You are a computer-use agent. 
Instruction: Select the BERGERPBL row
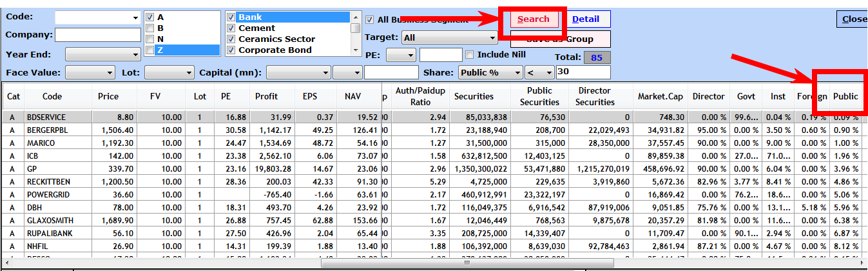[432, 130]
